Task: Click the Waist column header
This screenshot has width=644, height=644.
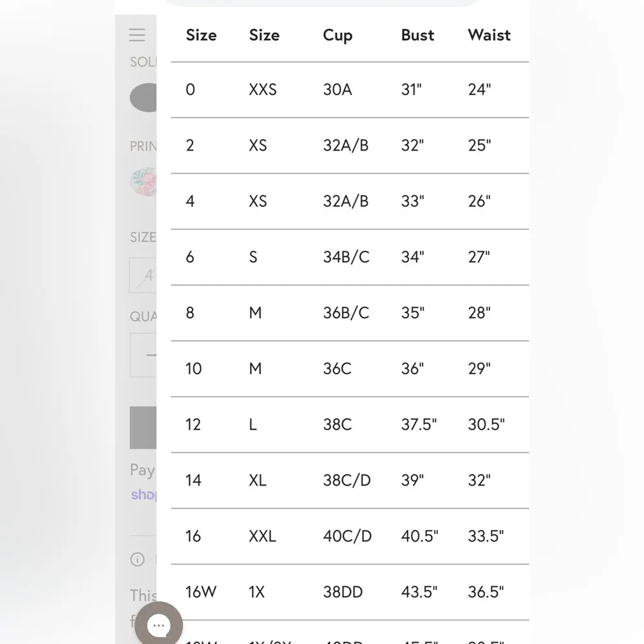Action: [489, 35]
